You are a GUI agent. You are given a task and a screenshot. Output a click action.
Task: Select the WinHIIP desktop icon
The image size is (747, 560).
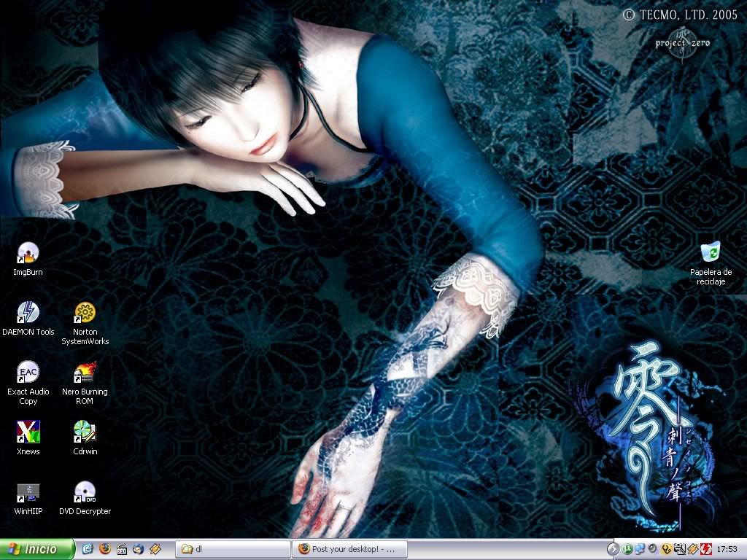coord(28,497)
